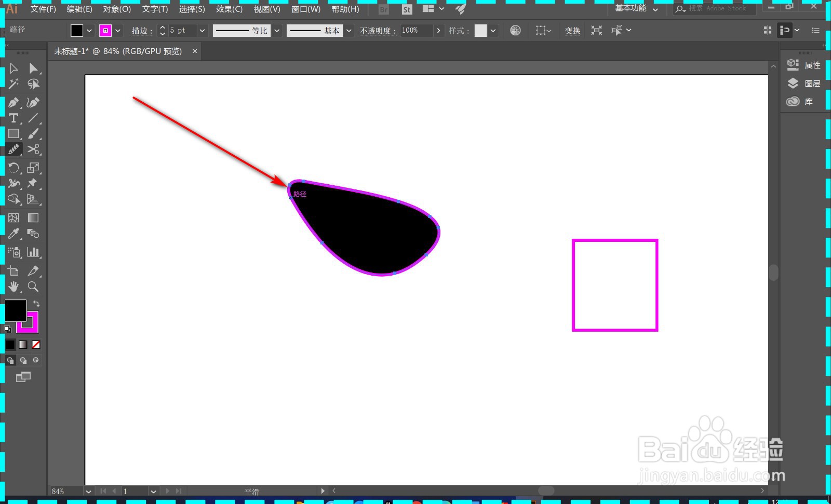This screenshot has width=831, height=504.
Task: Enable Draw Normal mode
Action: click(10, 360)
